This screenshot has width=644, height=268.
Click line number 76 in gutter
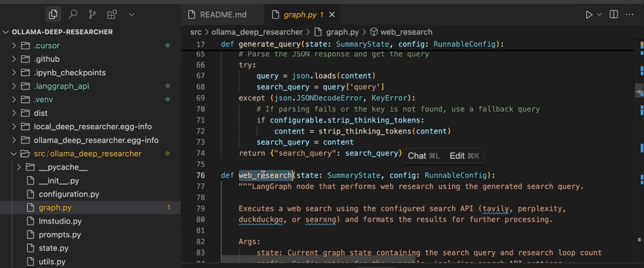(201, 175)
